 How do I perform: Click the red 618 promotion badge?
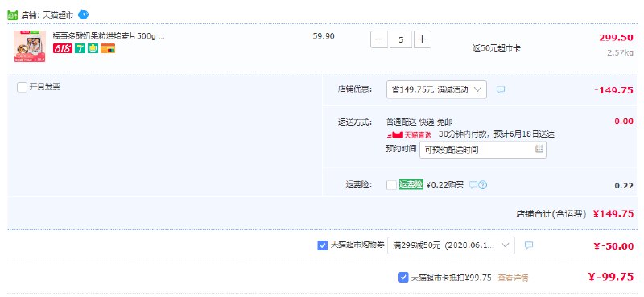click(x=63, y=48)
